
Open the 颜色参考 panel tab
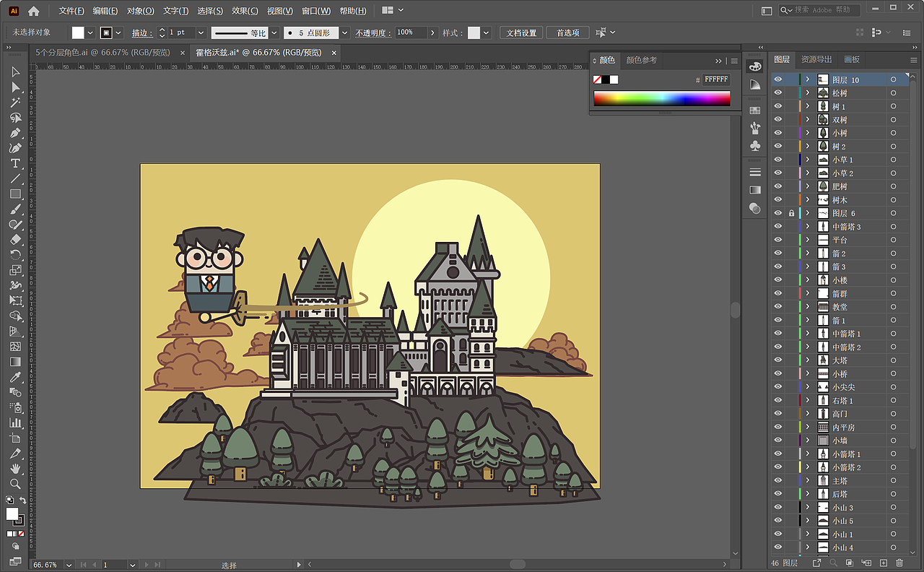tap(641, 61)
